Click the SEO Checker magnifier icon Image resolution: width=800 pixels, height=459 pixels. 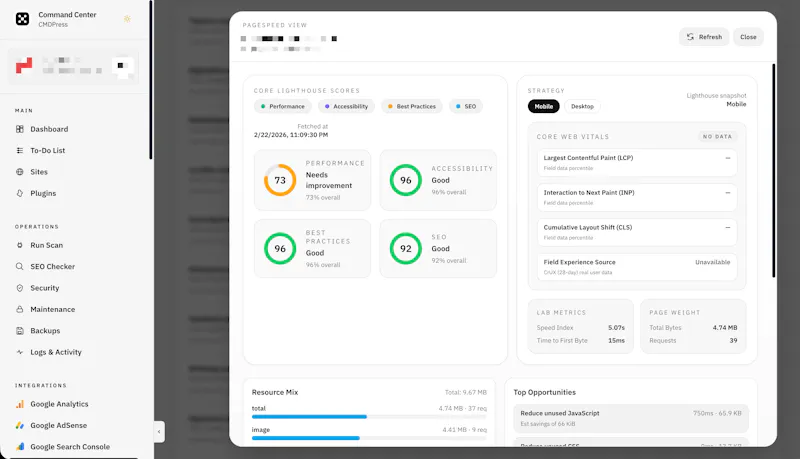[x=20, y=267]
